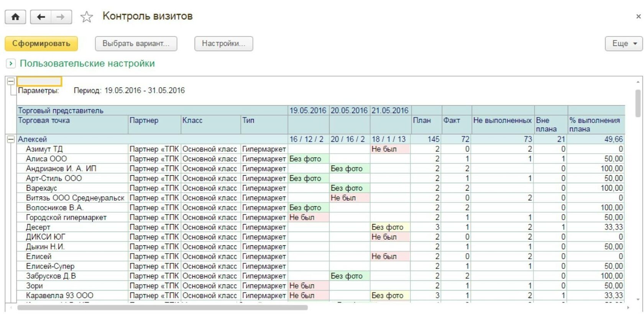The image size is (644, 314).
Task: Select the Факт column header
Action: [457, 124]
